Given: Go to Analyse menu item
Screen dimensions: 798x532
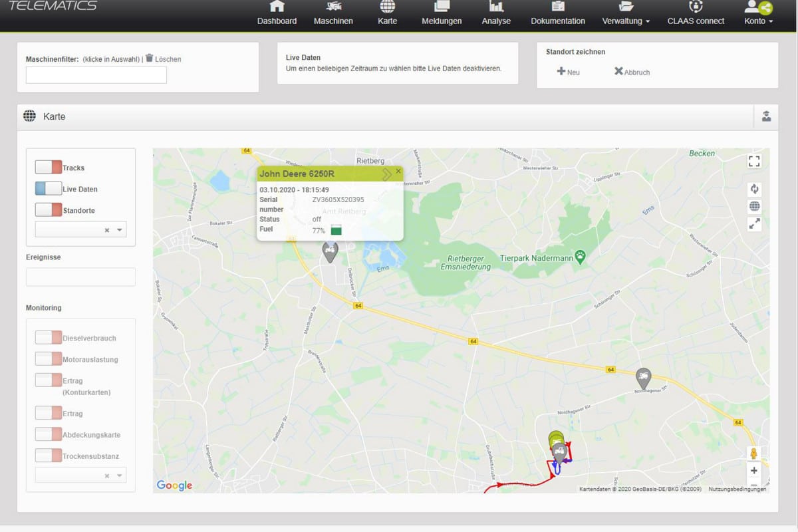Looking at the screenshot, I should click(496, 21).
